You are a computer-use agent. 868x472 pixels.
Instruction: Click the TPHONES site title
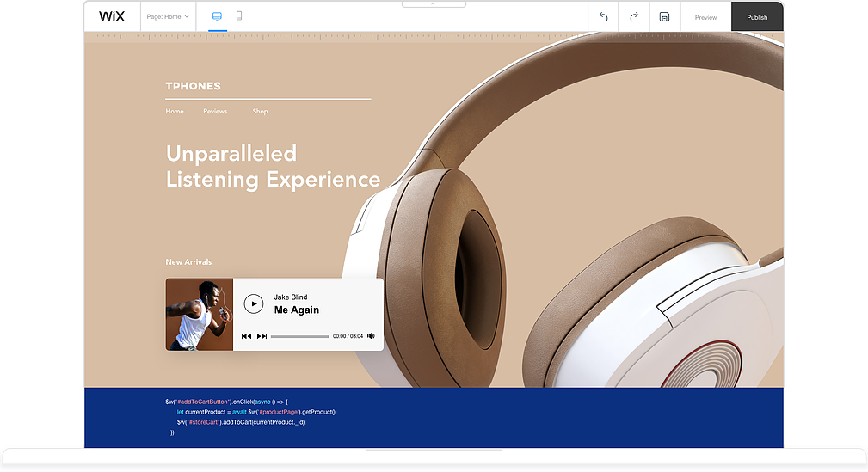coord(194,86)
